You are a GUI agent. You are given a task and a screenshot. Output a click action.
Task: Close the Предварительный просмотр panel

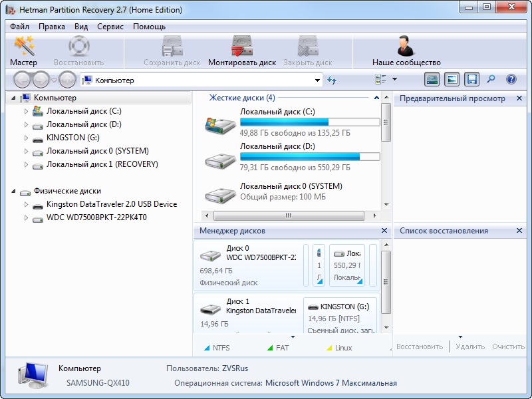pyautogui.click(x=519, y=98)
